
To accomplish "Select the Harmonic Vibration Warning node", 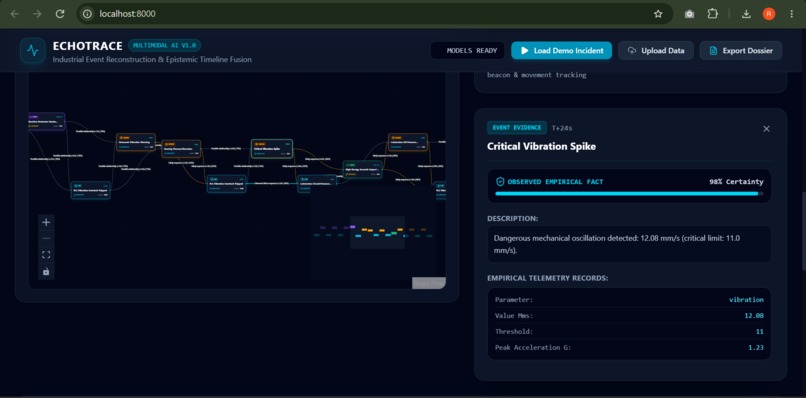I will [x=136, y=142].
